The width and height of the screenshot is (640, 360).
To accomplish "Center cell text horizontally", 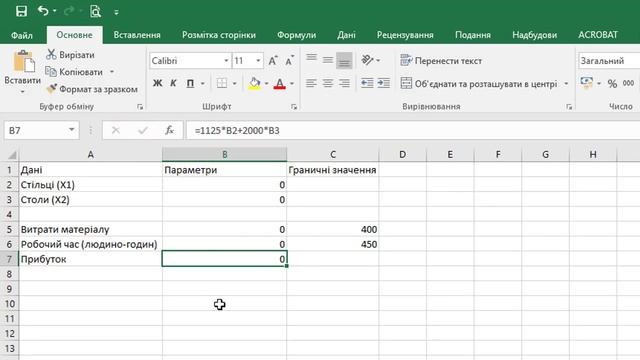I will coord(328,83).
